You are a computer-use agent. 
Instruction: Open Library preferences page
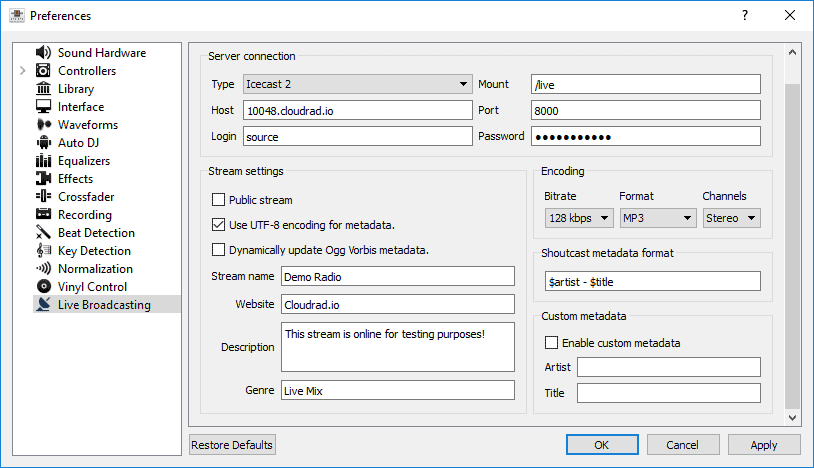pyautogui.click(x=76, y=89)
